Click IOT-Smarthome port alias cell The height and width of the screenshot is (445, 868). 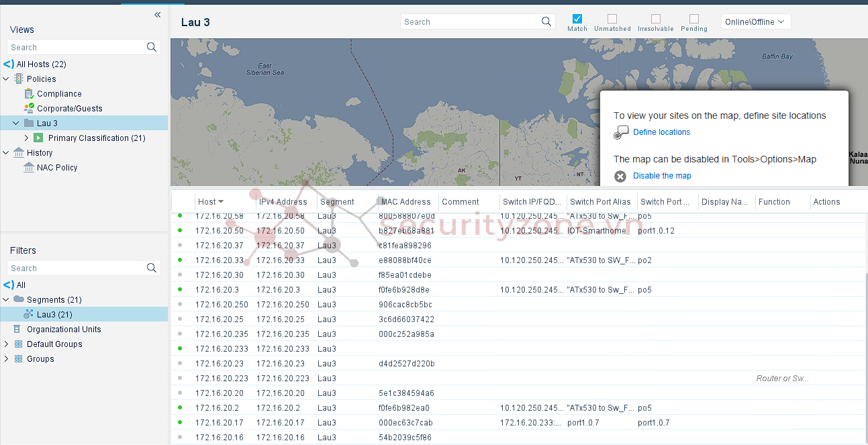coord(596,231)
